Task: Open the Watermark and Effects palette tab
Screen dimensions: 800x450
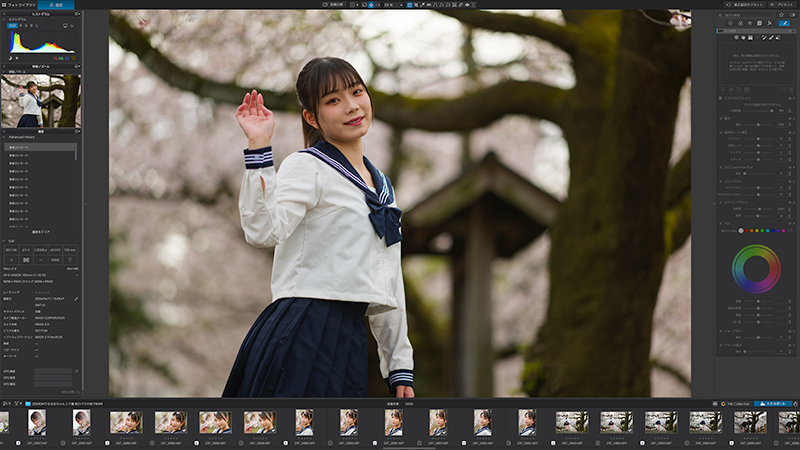Action: (769, 23)
